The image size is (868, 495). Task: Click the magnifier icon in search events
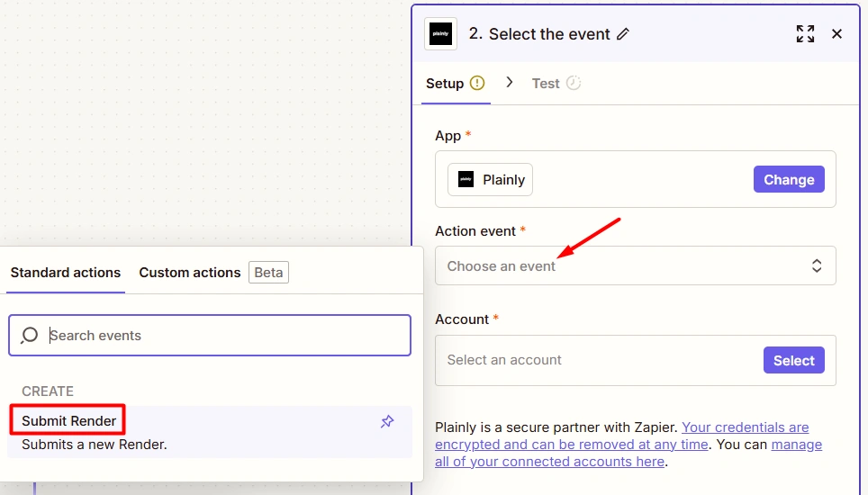[30, 335]
